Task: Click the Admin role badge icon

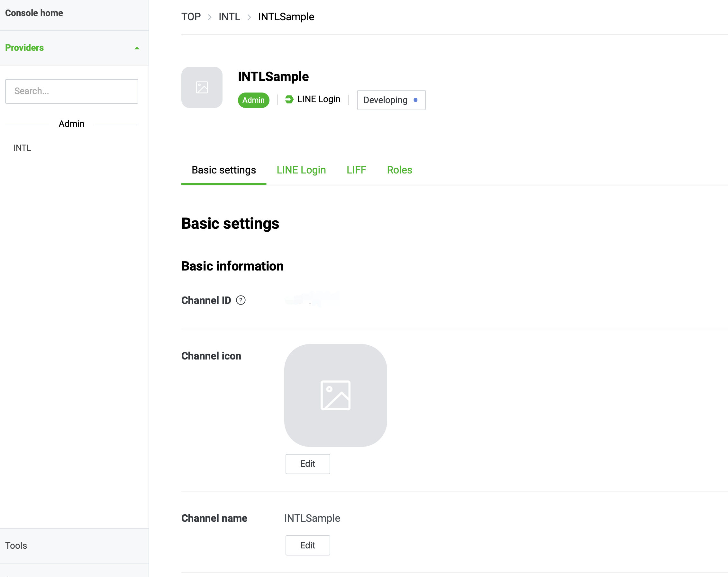Action: (x=253, y=100)
